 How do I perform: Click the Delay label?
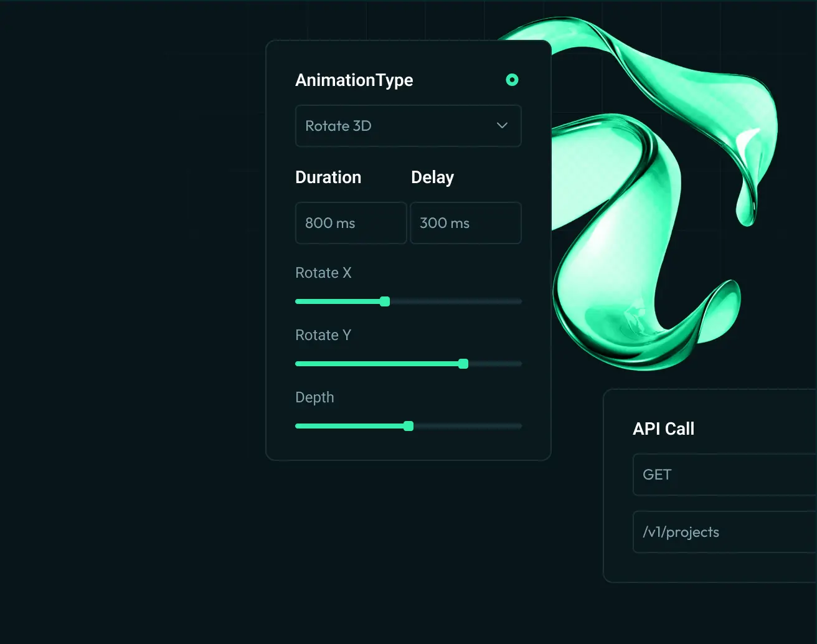pos(432,178)
